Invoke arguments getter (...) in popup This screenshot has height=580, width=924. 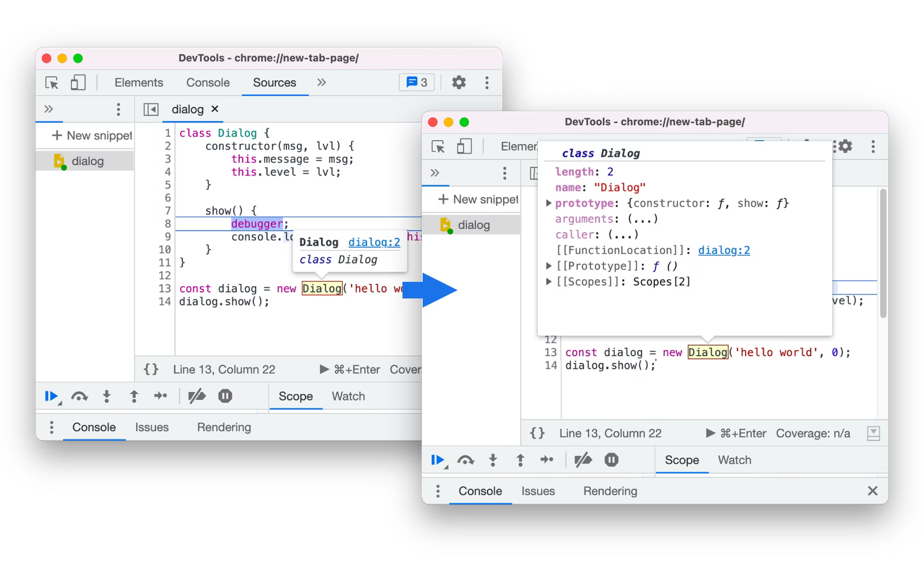tap(642, 219)
